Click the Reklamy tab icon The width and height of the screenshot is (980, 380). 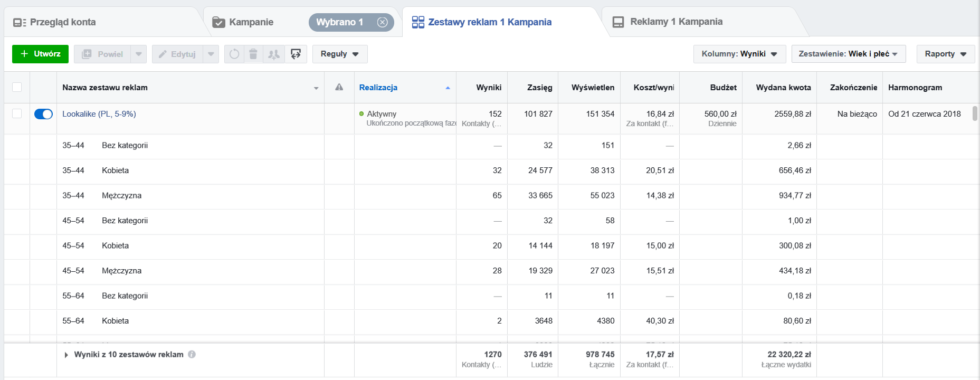618,22
